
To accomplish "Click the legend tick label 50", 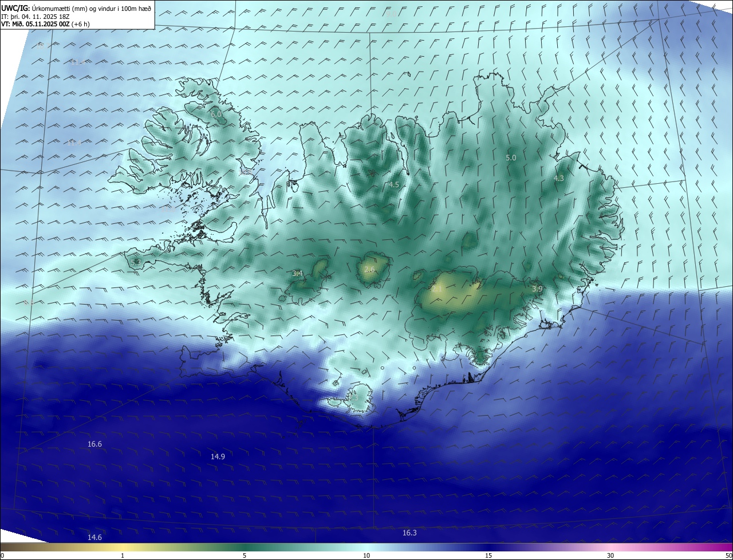I will [x=728, y=555].
